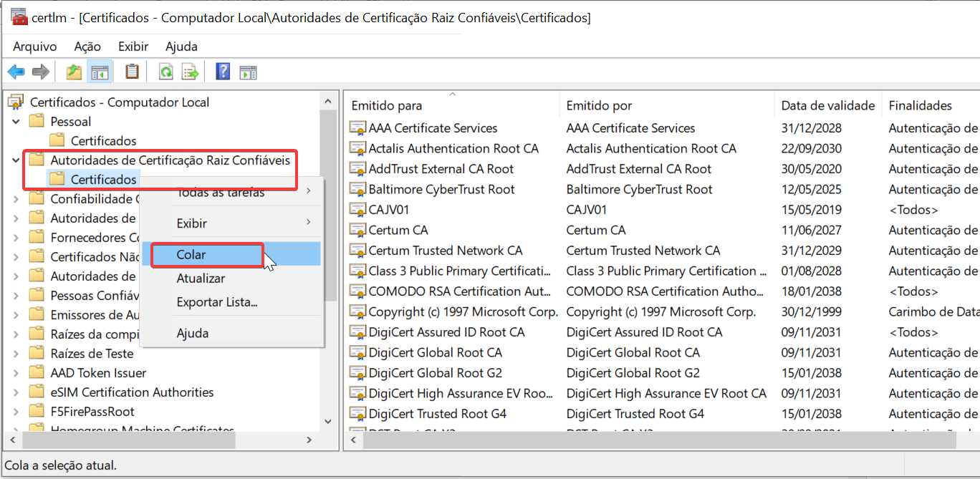
Task: Expand the eSIM Certification Authorities node
Action: click(16, 392)
